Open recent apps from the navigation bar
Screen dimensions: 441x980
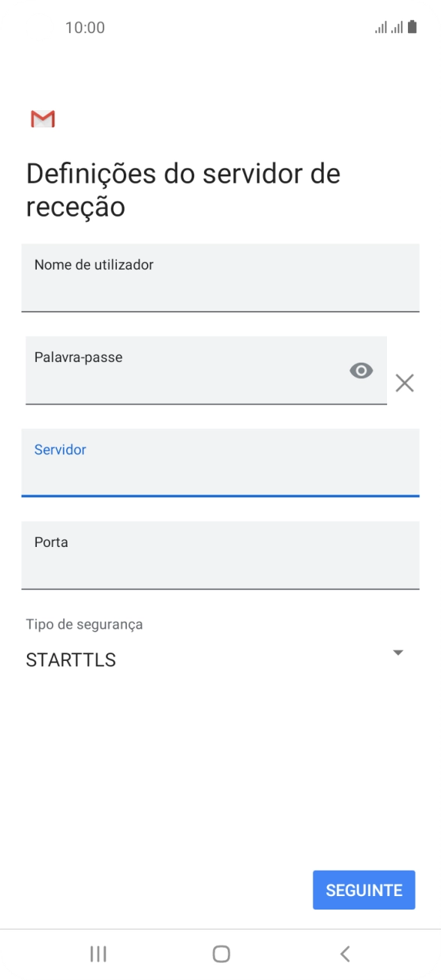click(x=97, y=954)
